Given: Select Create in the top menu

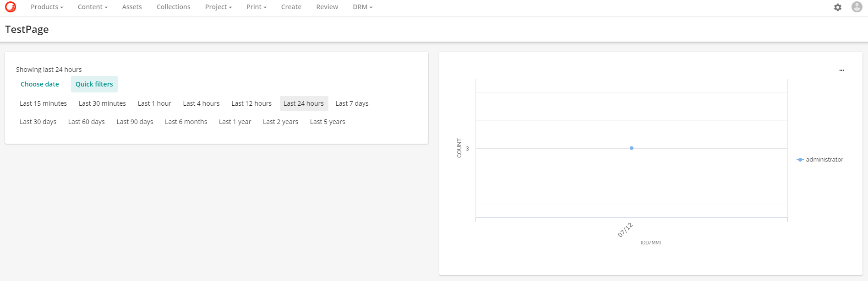Looking at the screenshot, I should [x=291, y=7].
